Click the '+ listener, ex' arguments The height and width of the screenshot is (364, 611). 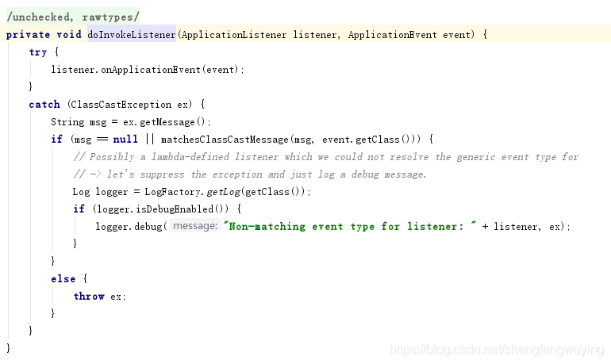pyautogui.click(x=522, y=227)
